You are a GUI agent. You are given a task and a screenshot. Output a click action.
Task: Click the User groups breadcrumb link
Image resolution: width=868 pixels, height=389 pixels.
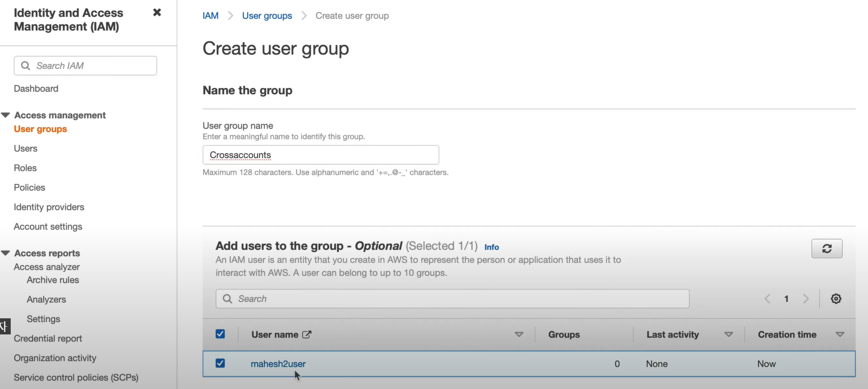[267, 16]
